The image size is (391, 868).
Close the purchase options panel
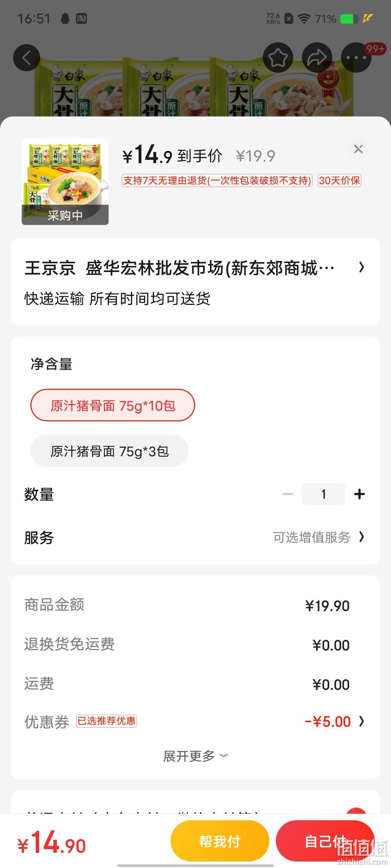[358, 149]
